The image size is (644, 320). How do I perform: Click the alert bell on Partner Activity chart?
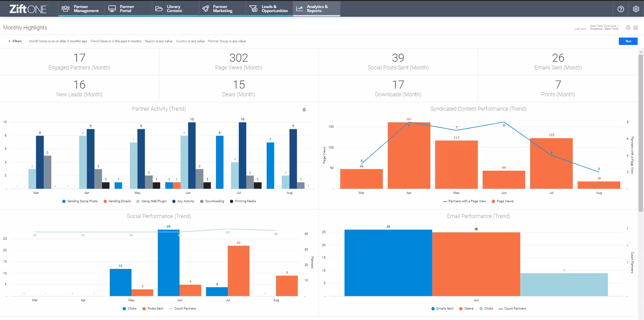click(x=304, y=109)
